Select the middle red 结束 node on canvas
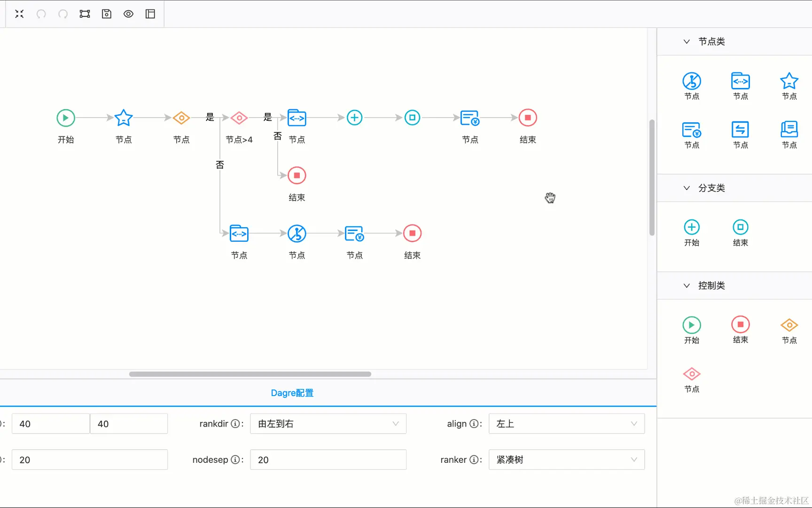 (x=297, y=175)
